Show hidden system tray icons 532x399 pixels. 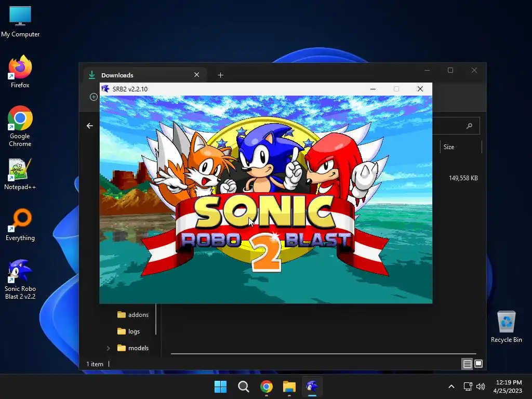(451, 387)
